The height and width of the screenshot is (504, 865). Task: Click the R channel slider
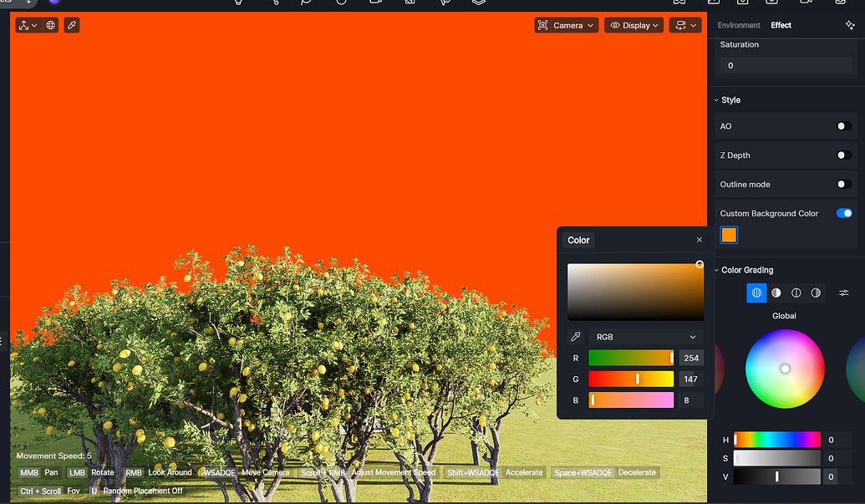click(x=631, y=358)
